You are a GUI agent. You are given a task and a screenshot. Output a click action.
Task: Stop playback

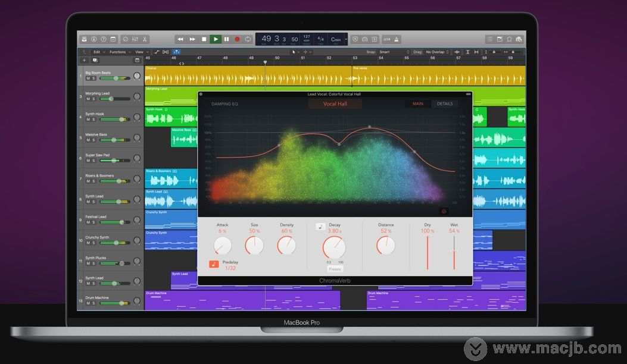point(204,39)
